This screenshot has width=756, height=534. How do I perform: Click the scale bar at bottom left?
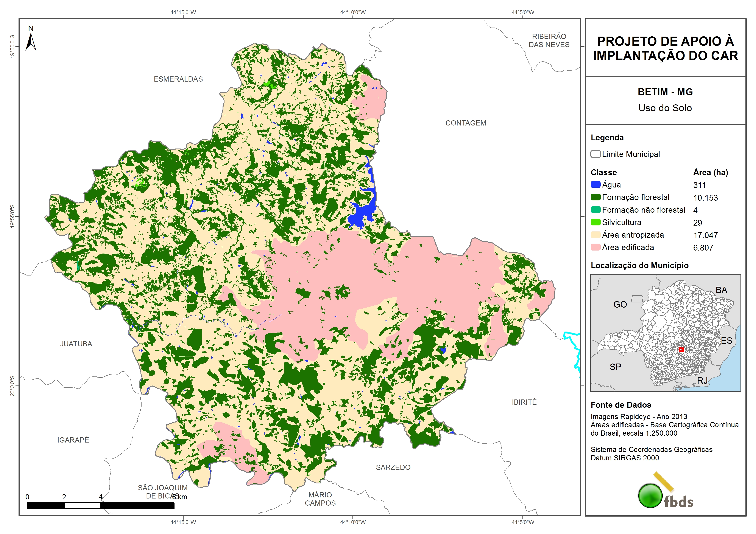point(100,506)
